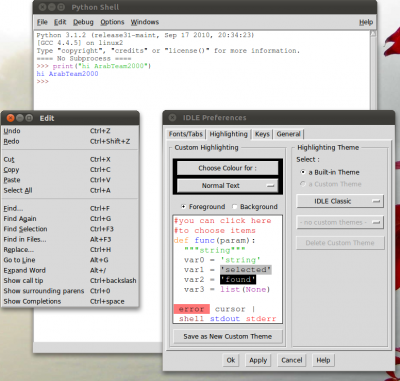This screenshot has width=400, height=381.
Task: Click the 'found' highlighted sample text
Action: click(x=238, y=279)
